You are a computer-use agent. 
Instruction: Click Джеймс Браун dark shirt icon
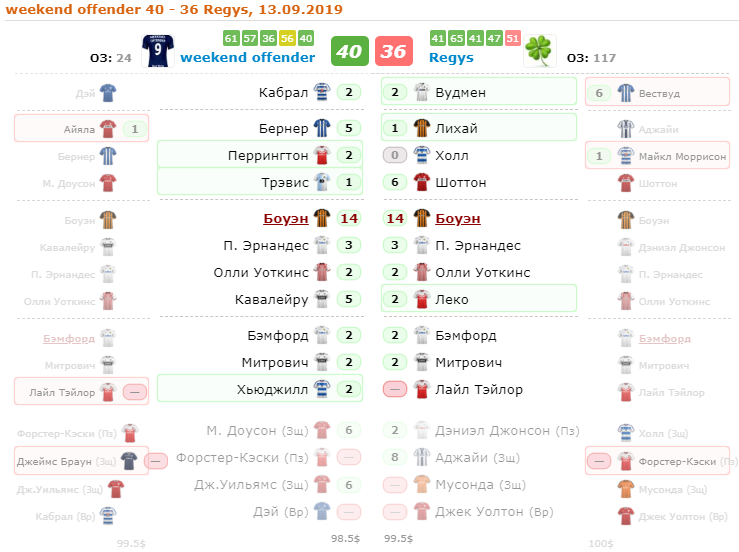click(129, 461)
